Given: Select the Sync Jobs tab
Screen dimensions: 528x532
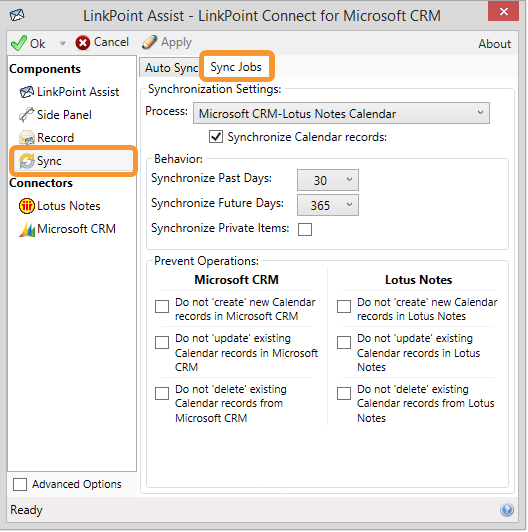Looking at the screenshot, I should (x=236, y=67).
